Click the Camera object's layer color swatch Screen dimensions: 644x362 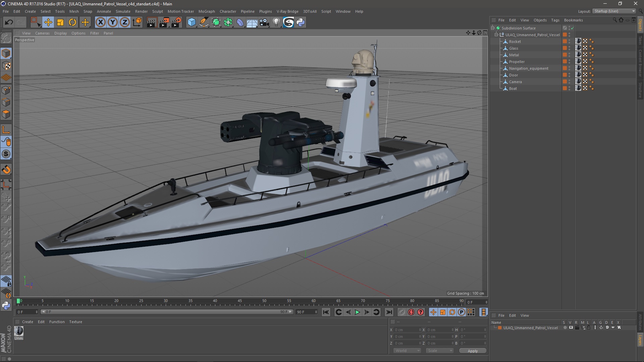tap(565, 82)
